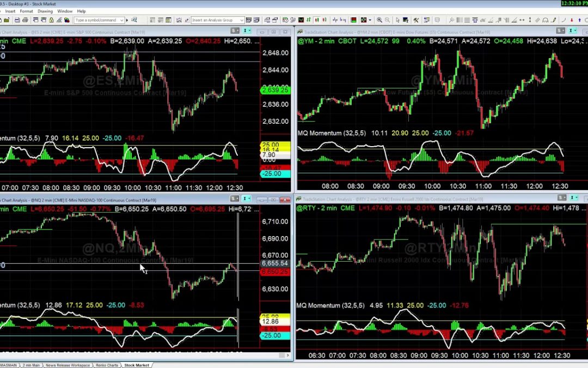The image size is (588, 368).
Task: Click the @YM - 2 min symbol label
Action: pos(316,41)
